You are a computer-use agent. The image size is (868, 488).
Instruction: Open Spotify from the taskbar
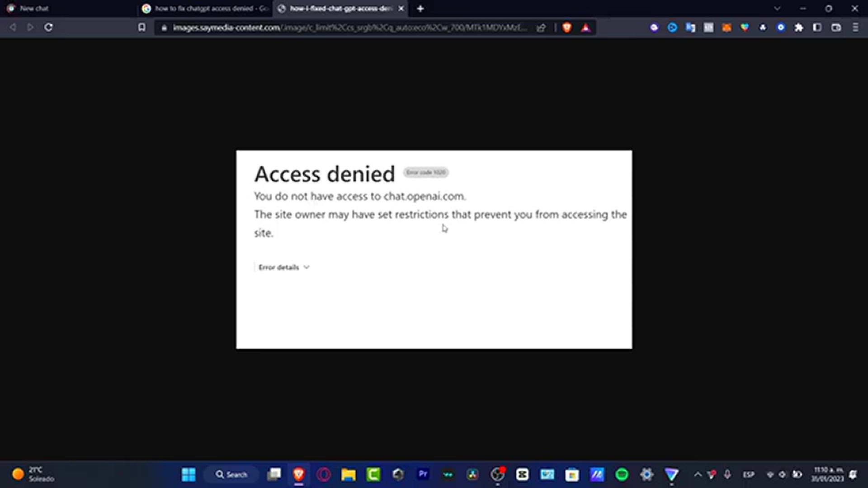(x=622, y=474)
